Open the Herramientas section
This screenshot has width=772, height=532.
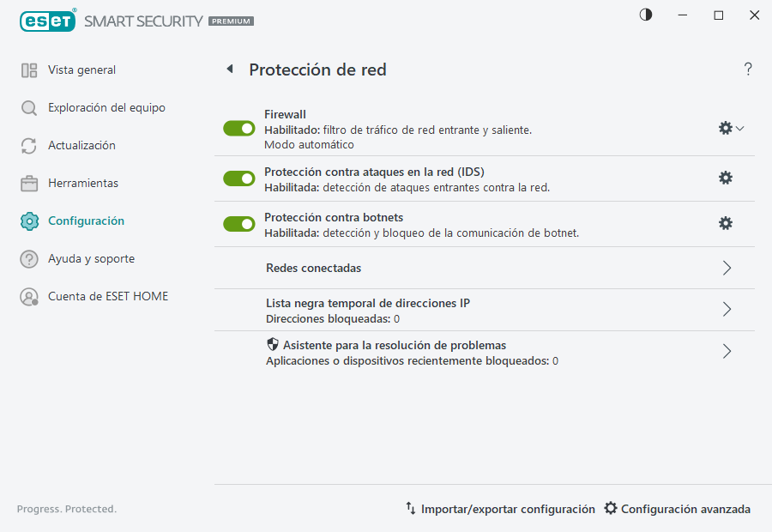pos(27,183)
